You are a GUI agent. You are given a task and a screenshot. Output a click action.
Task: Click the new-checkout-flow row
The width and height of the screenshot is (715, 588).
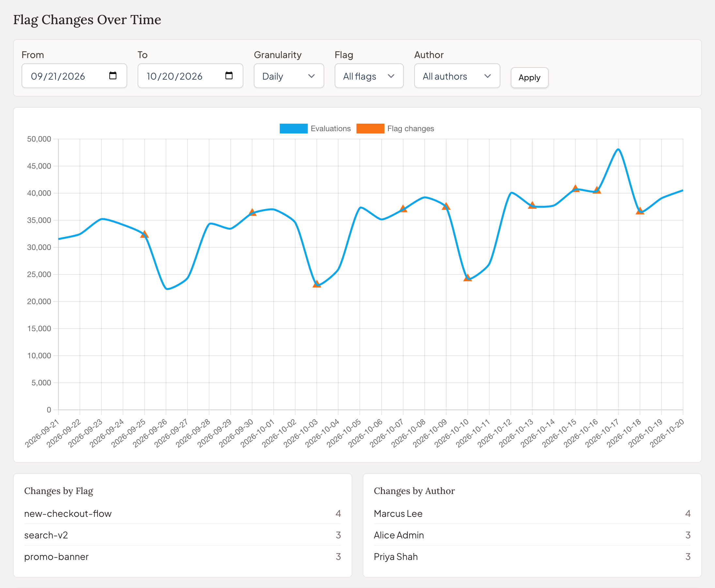182,514
